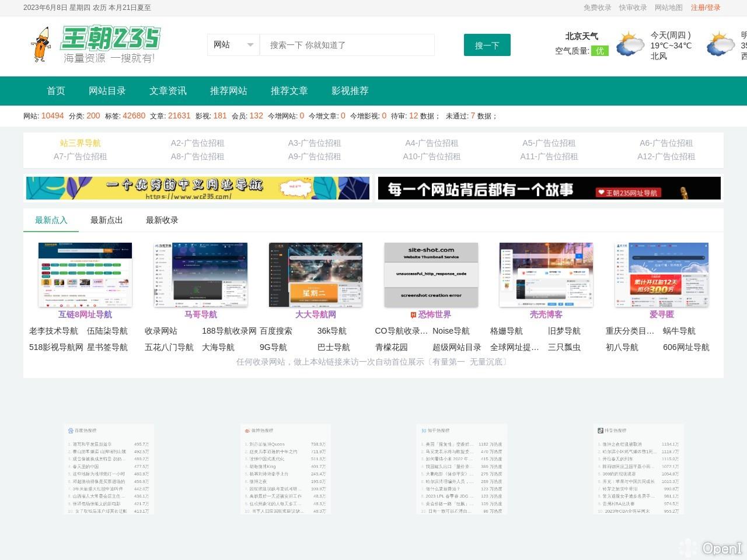This screenshot has width=747, height=560.
Task: Click the search input field
Action: pos(347,45)
